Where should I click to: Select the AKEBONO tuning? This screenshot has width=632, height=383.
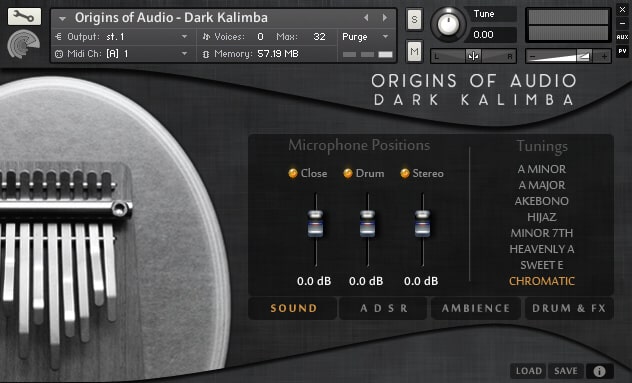pos(542,201)
